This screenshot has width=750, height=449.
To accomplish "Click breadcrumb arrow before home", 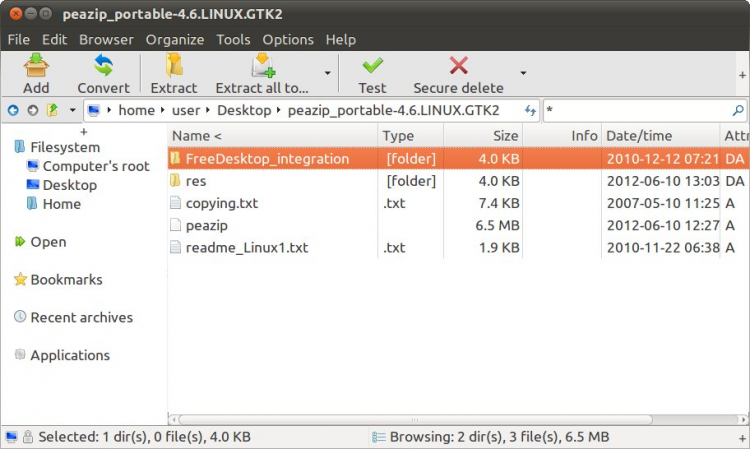I will pyautogui.click(x=110, y=110).
